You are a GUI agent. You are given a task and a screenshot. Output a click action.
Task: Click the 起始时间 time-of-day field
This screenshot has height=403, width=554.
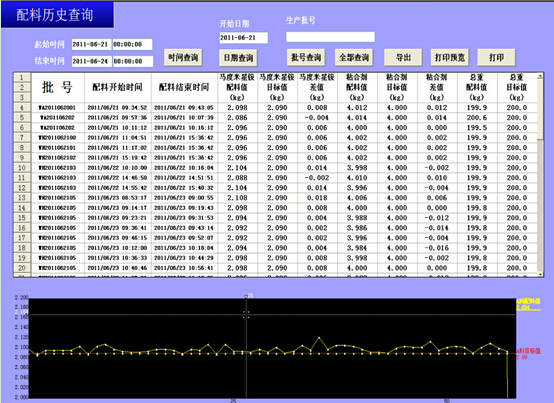132,45
